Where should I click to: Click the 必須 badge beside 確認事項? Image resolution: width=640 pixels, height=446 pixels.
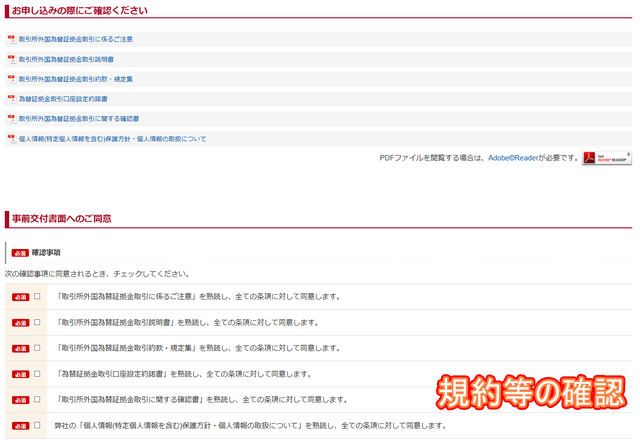[x=20, y=253]
